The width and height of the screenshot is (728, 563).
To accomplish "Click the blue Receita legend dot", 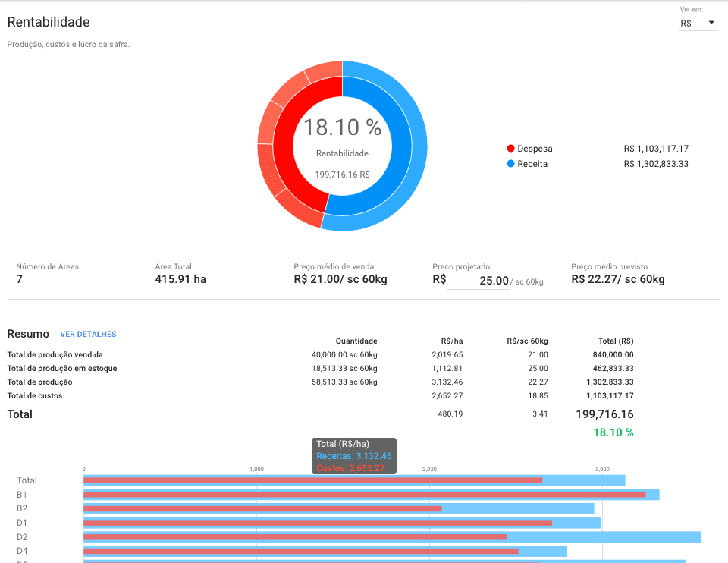I will point(510,164).
